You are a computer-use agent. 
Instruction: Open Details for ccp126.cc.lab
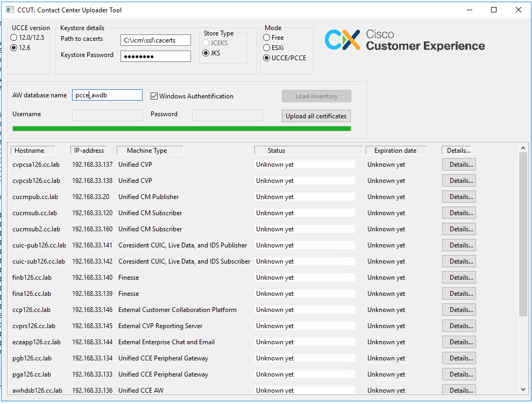click(459, 310)
